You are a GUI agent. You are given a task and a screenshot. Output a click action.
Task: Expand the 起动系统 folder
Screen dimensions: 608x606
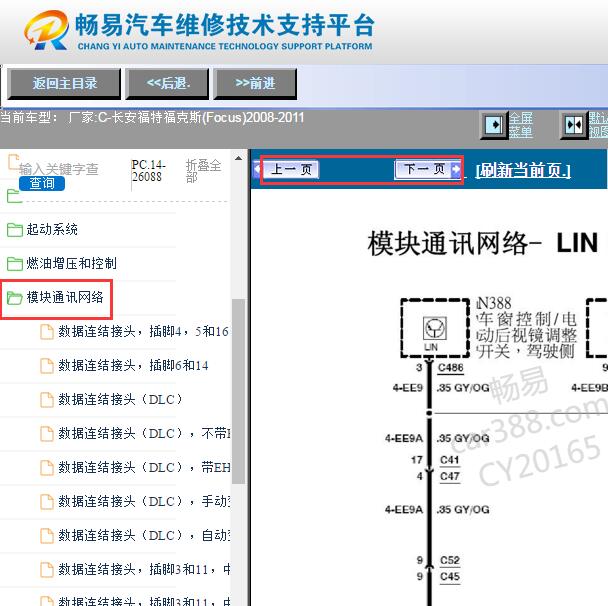[x=52, y=230]
